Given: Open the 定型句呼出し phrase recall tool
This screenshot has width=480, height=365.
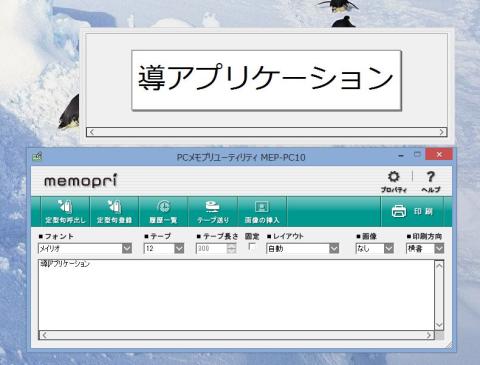Looking at the screenshot, I should (x=65, y=211).
